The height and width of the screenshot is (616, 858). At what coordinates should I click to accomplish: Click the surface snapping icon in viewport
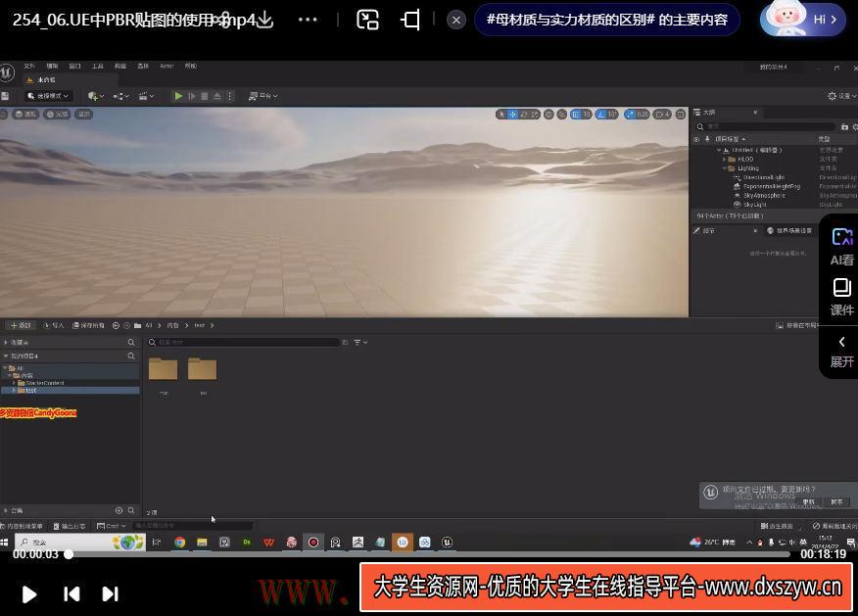[562, 114]
